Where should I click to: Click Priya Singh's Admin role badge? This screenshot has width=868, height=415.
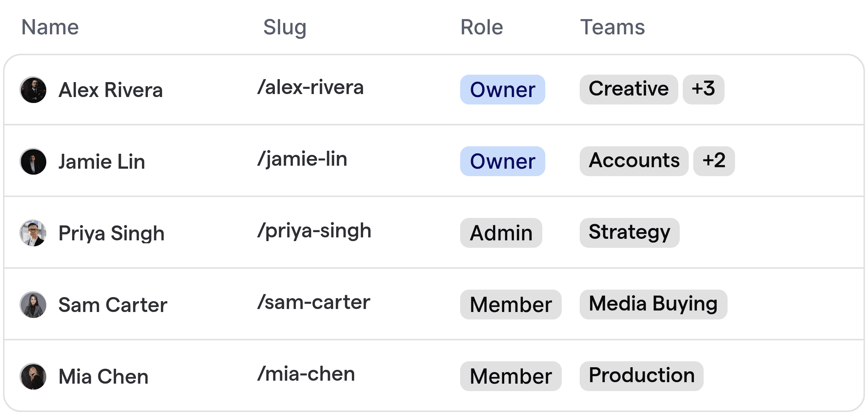pyautogui.click(x=501, y=233)
